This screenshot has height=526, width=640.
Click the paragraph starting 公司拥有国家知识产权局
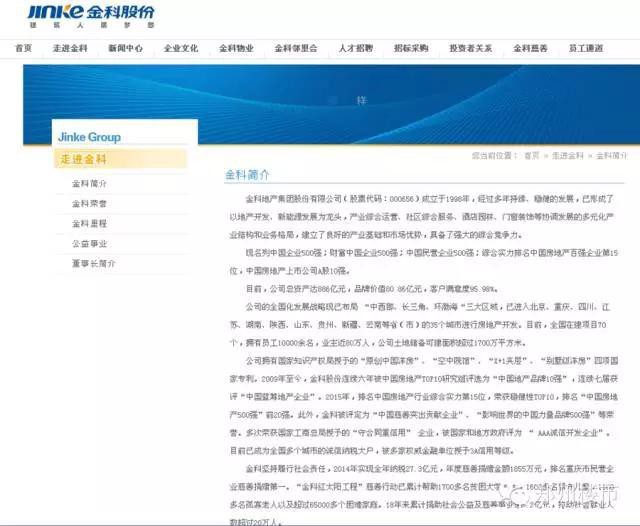point(424,405)
